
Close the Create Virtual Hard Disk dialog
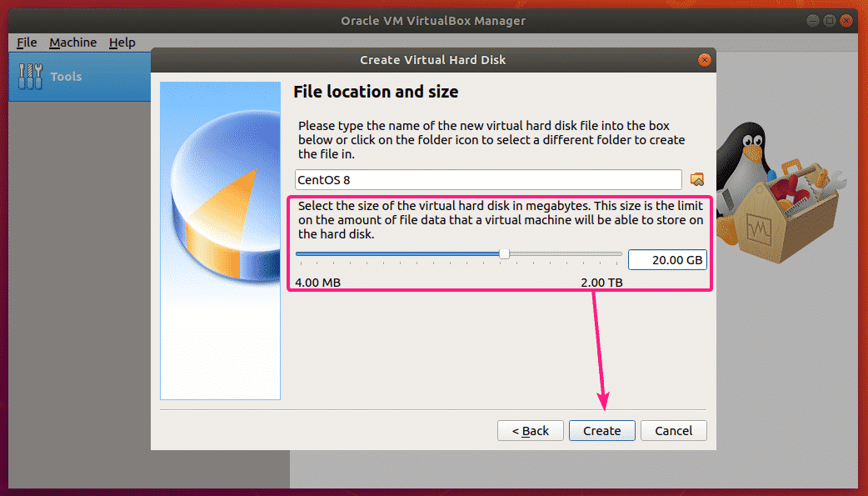pos(705,60)
